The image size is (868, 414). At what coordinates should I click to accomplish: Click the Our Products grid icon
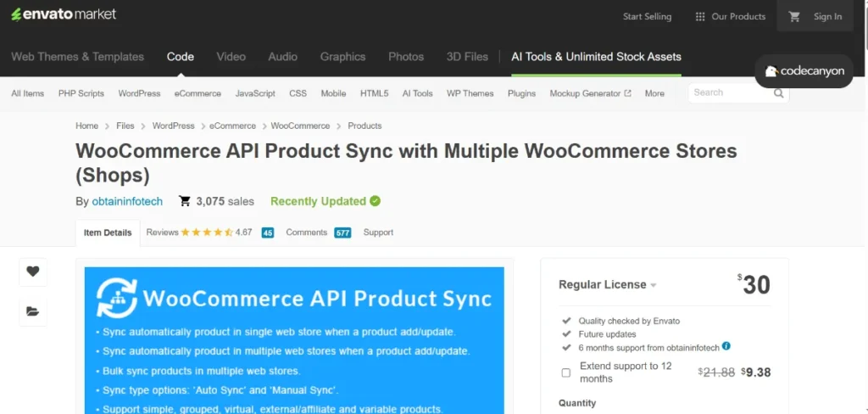click(699, 17)
